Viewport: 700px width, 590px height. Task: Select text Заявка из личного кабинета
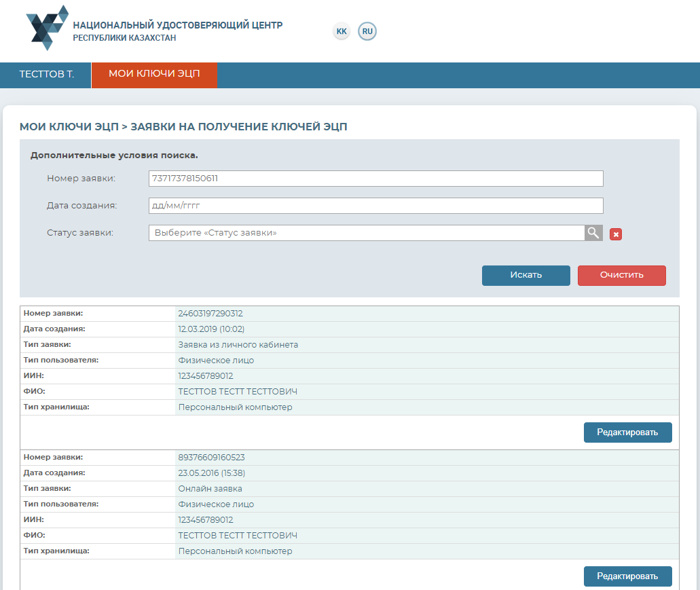point(238,344)
